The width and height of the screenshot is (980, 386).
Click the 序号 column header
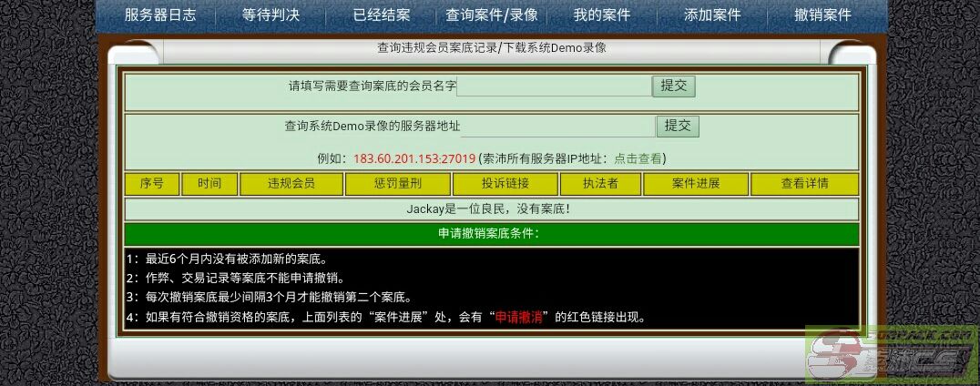click(152, 184)
